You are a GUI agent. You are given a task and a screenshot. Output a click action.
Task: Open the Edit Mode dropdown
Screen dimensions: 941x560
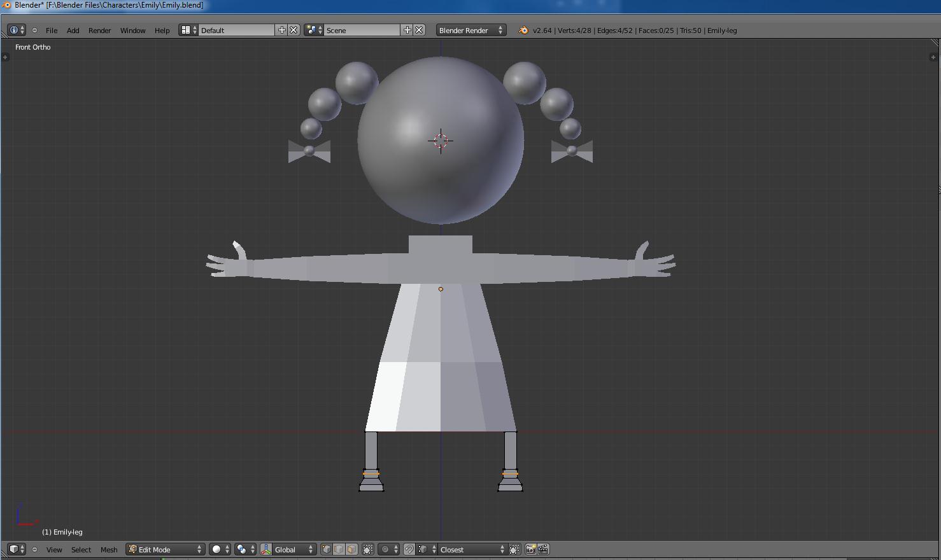pyautogui.click(x=166, y=549)
